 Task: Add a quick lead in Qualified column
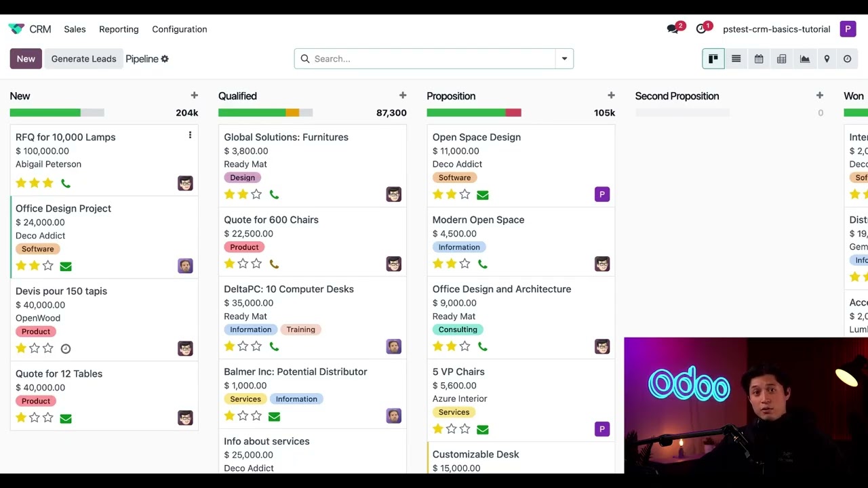pos(403,96)
